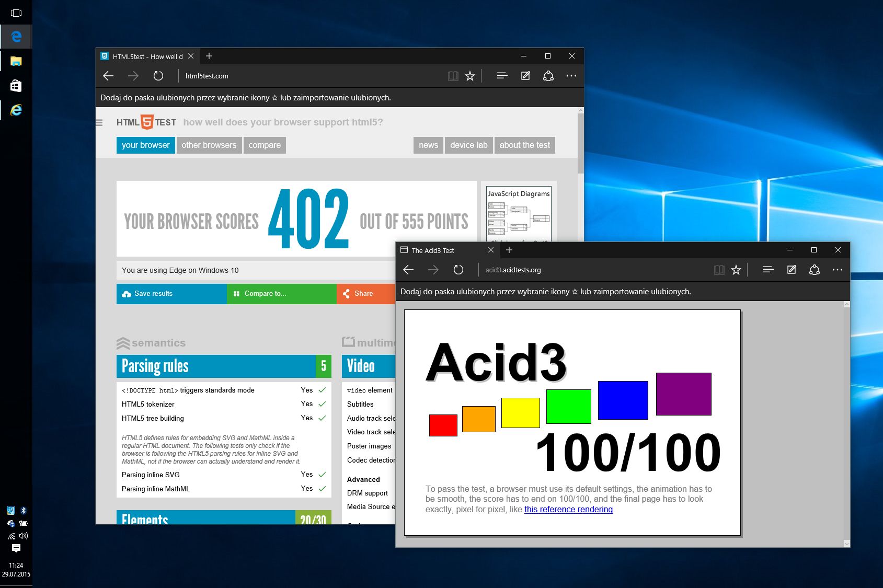Open File Explorer from the taskbar
This screenshot has height=588, width=883.
16,61
